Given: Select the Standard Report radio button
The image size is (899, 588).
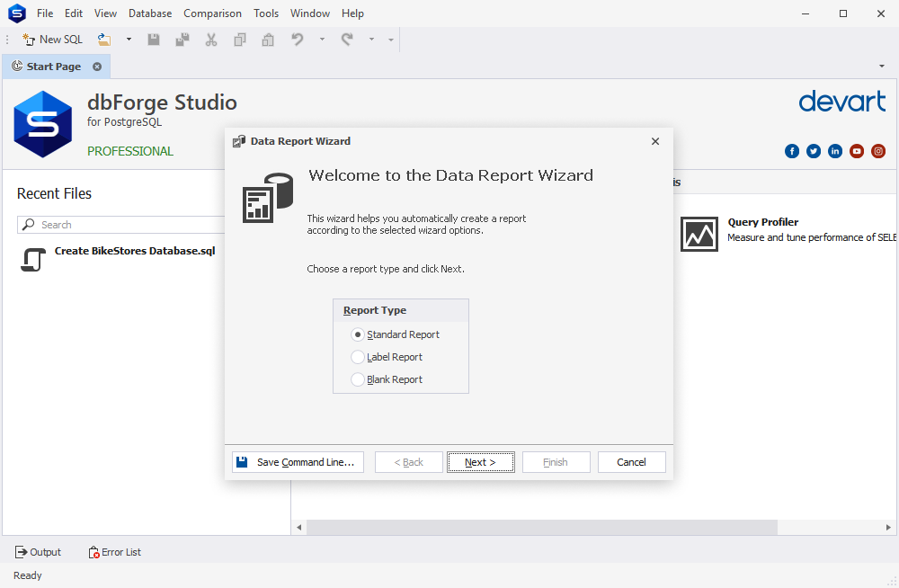Looking at the screenshot, I should (x=358, y=334).
